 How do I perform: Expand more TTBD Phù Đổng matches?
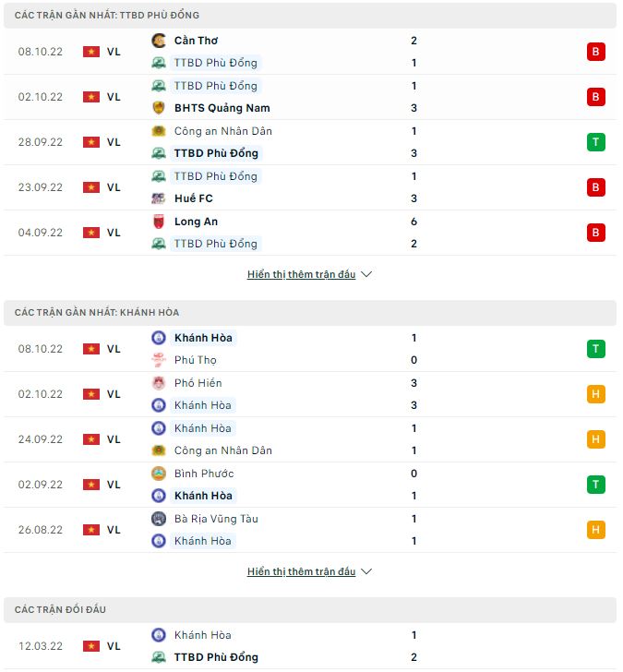coord(301,274)
